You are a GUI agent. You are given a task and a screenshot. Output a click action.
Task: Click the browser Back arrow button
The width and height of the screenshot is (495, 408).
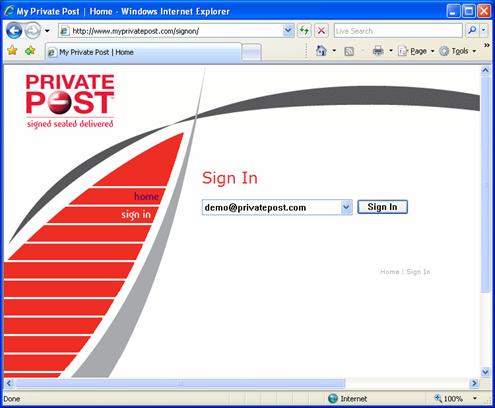click(x=14, y=31)
